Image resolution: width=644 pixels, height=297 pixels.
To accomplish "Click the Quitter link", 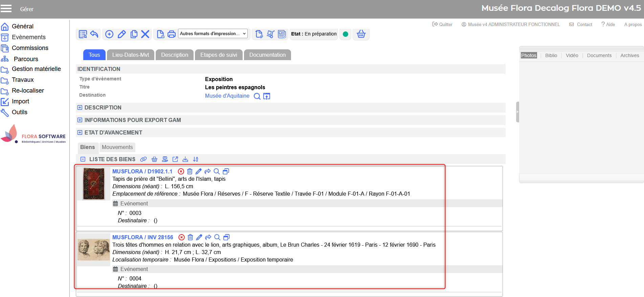I will (442, 24).
